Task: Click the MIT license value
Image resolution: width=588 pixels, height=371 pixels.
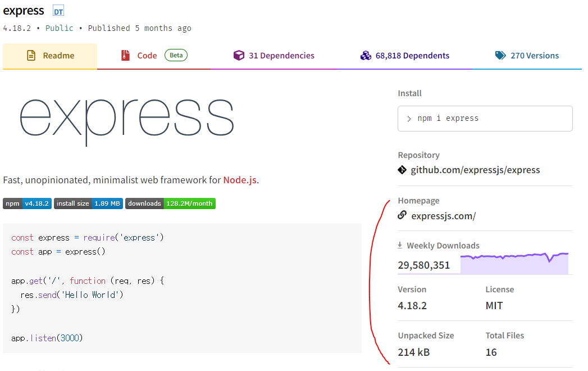Action: (x=494, y=306)
